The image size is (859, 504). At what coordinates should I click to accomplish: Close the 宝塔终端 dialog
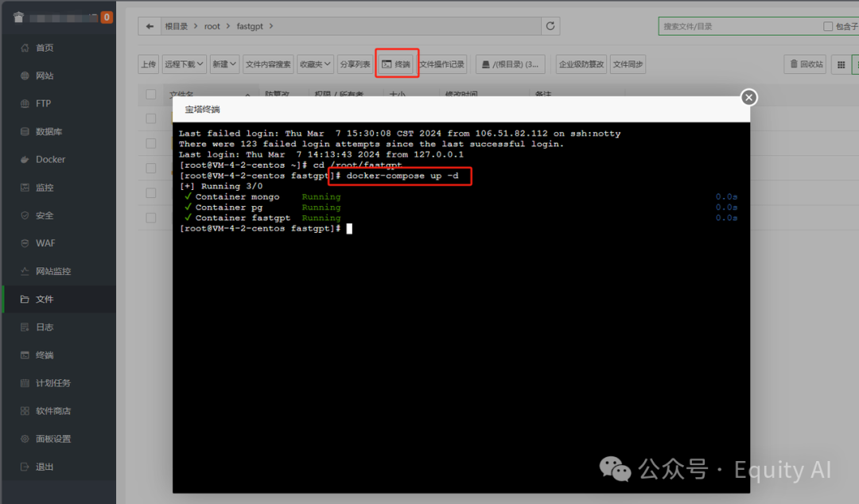pos(749,98)
